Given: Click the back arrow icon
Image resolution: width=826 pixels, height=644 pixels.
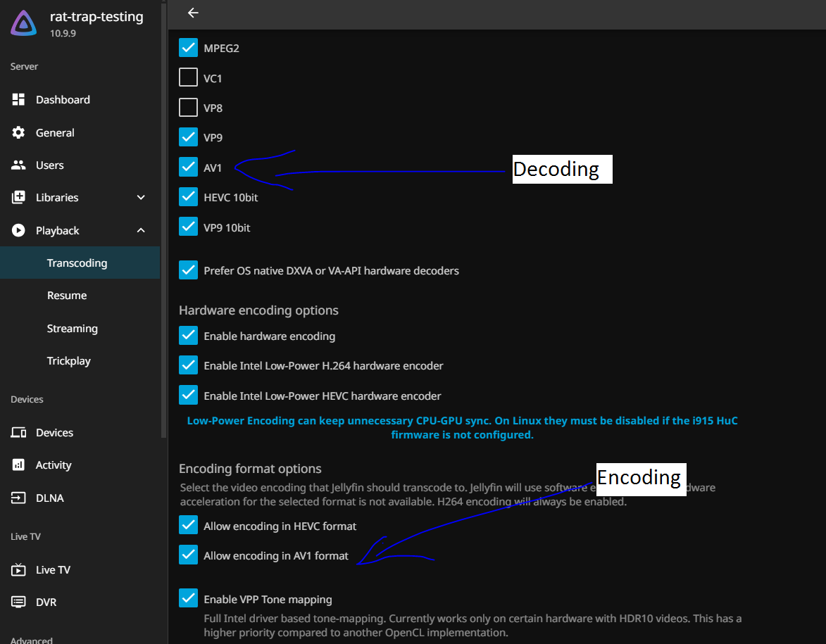Looking at the screenshot, I should 193,13.
